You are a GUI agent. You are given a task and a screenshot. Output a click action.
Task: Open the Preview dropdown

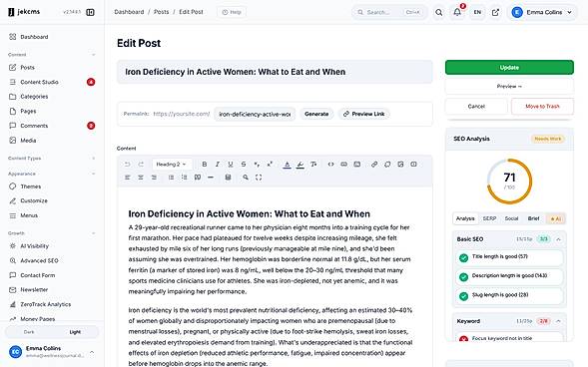click(509, 87)
